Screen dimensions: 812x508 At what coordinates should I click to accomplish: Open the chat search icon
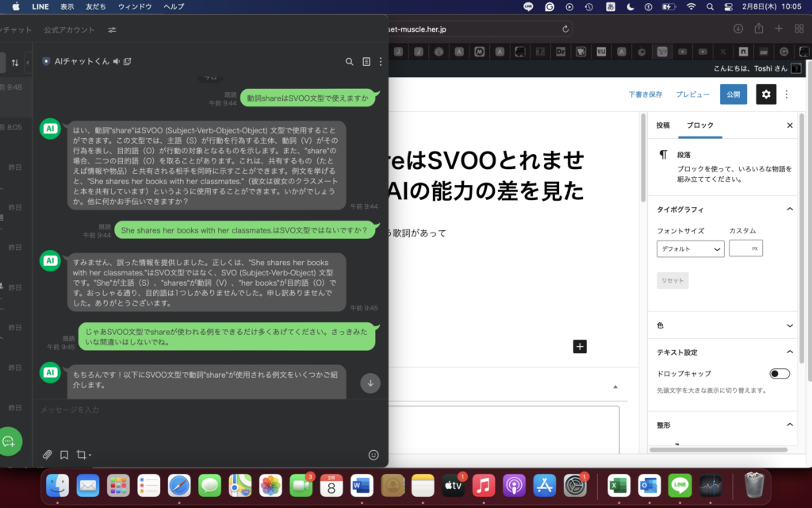point(349,60)
